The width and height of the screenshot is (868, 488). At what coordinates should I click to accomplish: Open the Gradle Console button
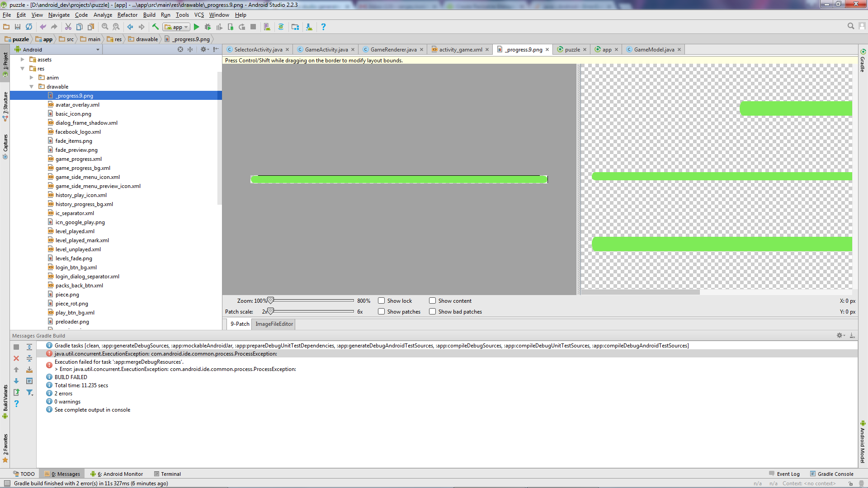click(x=832, y=474)
